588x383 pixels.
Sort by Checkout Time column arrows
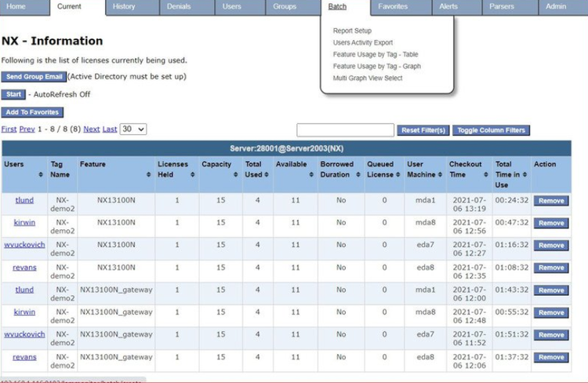pyautogui.click(x=486, y=174)
